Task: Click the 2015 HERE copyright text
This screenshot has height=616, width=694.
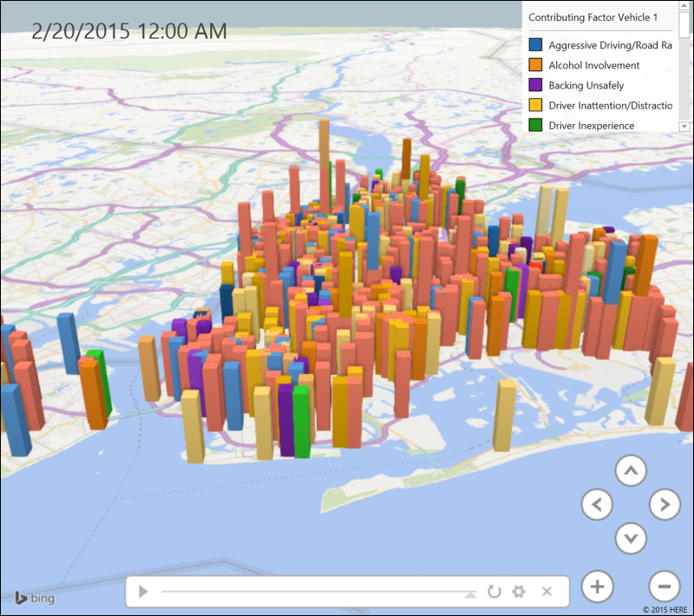Action: point(665,610)
